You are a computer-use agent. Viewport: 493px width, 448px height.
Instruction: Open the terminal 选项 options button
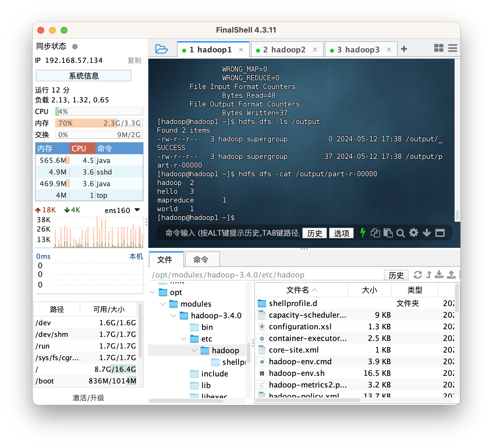[x=341, y=233]
